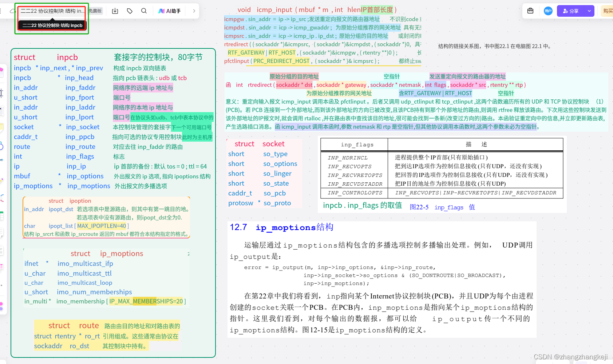Viewport: 613px width, 364px height.
Task: Click field name 'inp_moptions' in inpcb struct
Action: (x=88, y=186)
